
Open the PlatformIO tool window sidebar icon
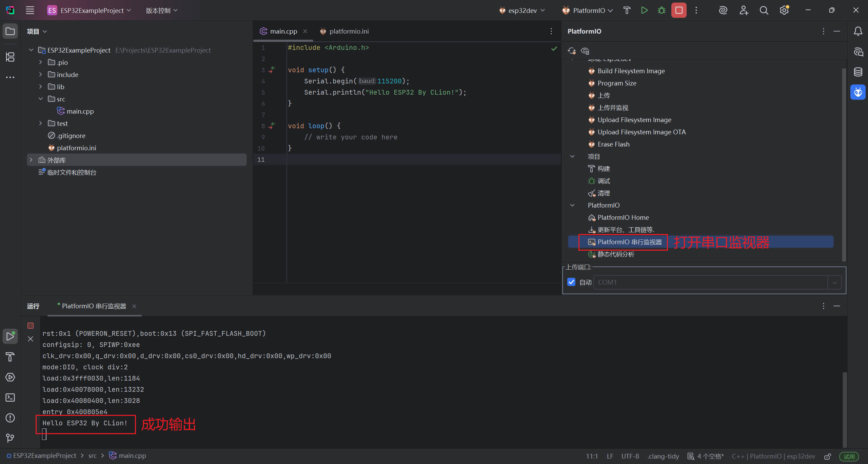tap(858, 92)
